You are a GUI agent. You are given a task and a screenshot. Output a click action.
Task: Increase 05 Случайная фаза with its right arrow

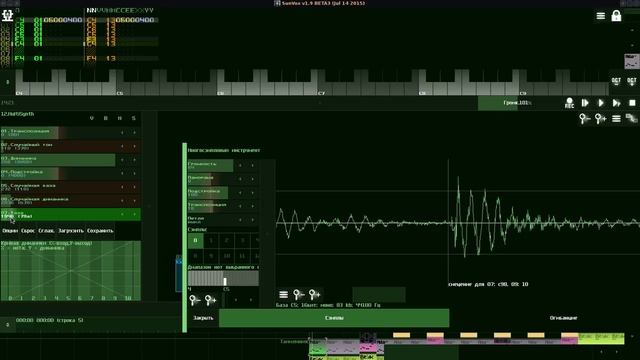click(134, 187)
